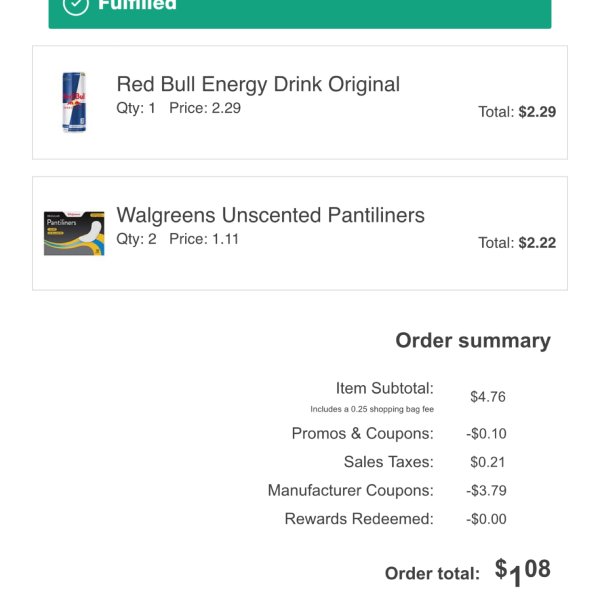The width and height of the screenshot is (600, 600).
Task: Click the Sales Taxes amount $0.21
Action: [x=488, y=462]
